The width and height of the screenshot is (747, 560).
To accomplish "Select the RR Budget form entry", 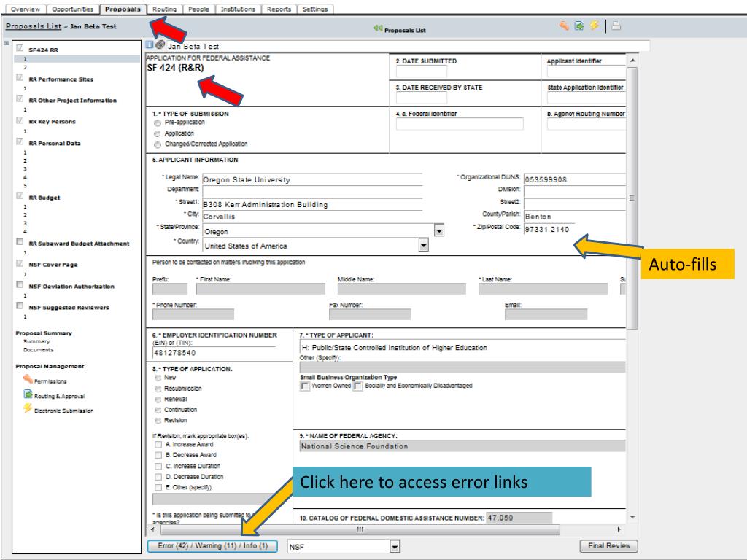I will (x=44, y=198).
